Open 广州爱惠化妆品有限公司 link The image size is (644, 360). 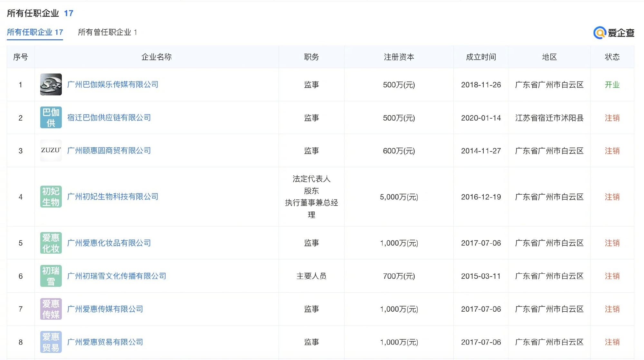pyautogui.click(x=109, y=243)
